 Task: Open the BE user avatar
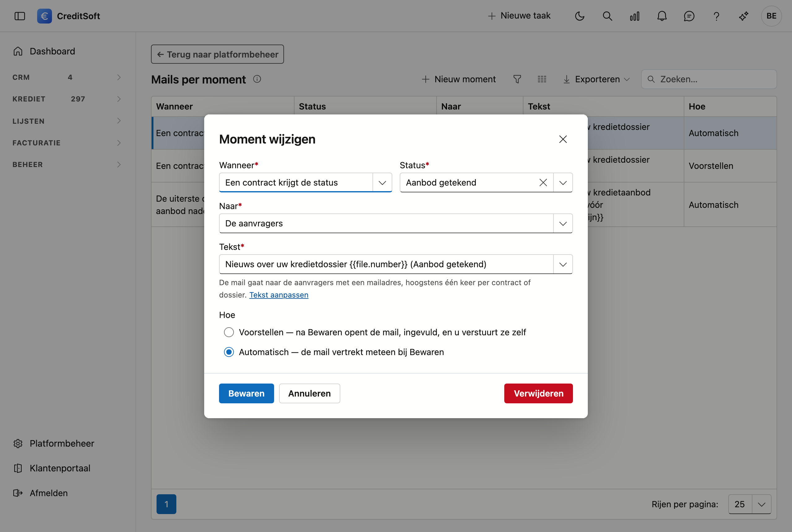(771, 16)
